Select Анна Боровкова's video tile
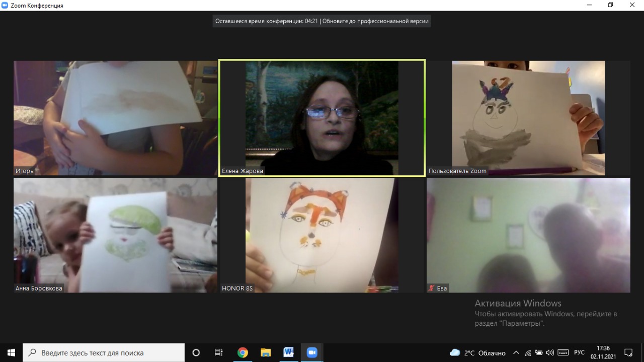Viewport: 644px width, 362px height. click(115, 235)
